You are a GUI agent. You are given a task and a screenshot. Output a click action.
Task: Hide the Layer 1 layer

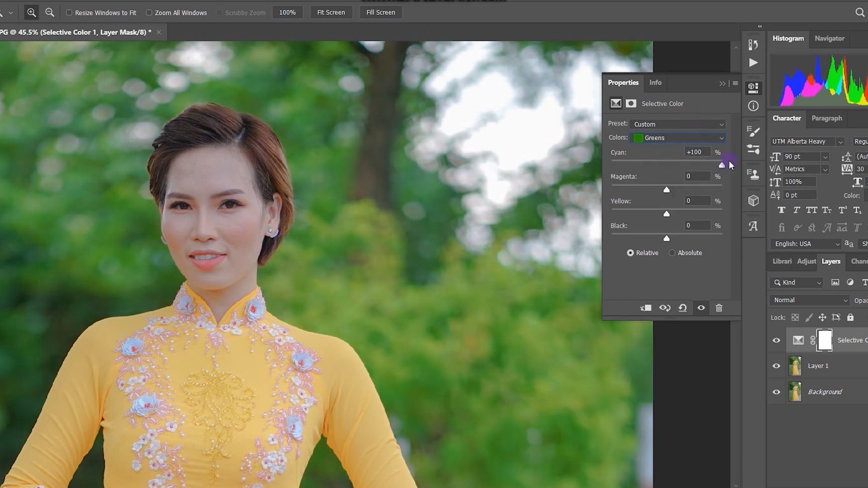pos(776,366)
